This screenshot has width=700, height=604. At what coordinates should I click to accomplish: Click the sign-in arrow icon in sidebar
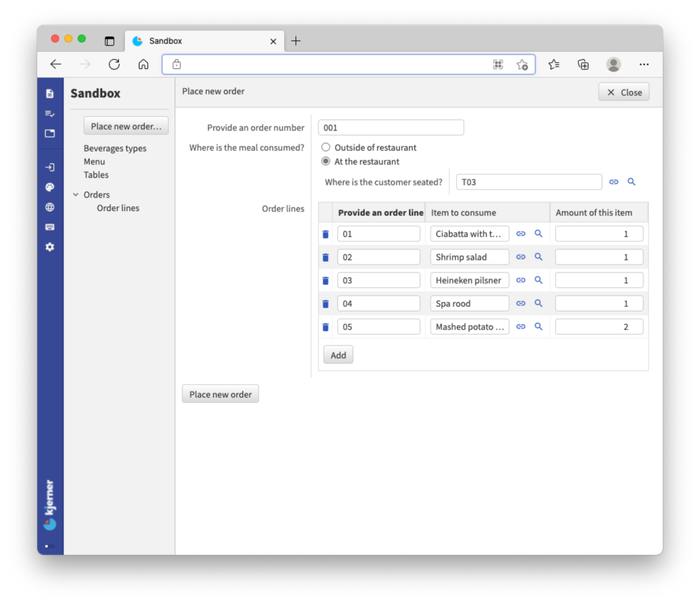pos(50,167)
